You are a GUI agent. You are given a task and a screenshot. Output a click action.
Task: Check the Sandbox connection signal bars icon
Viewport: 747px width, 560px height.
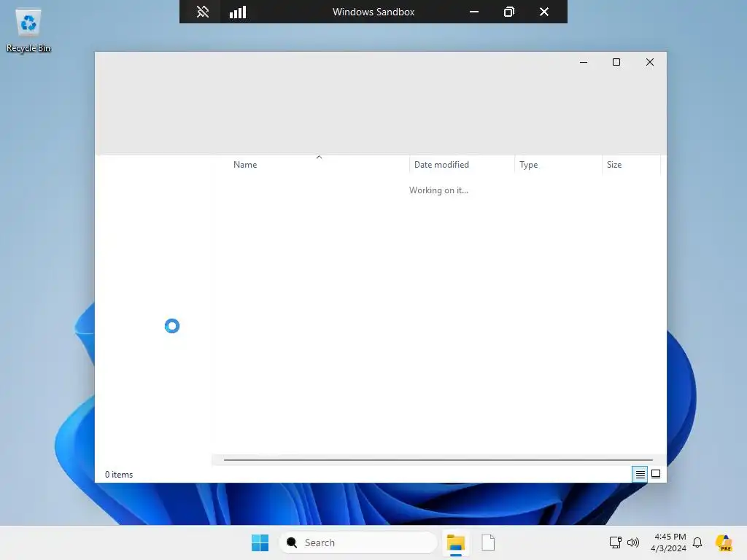(x=238, y=12)
